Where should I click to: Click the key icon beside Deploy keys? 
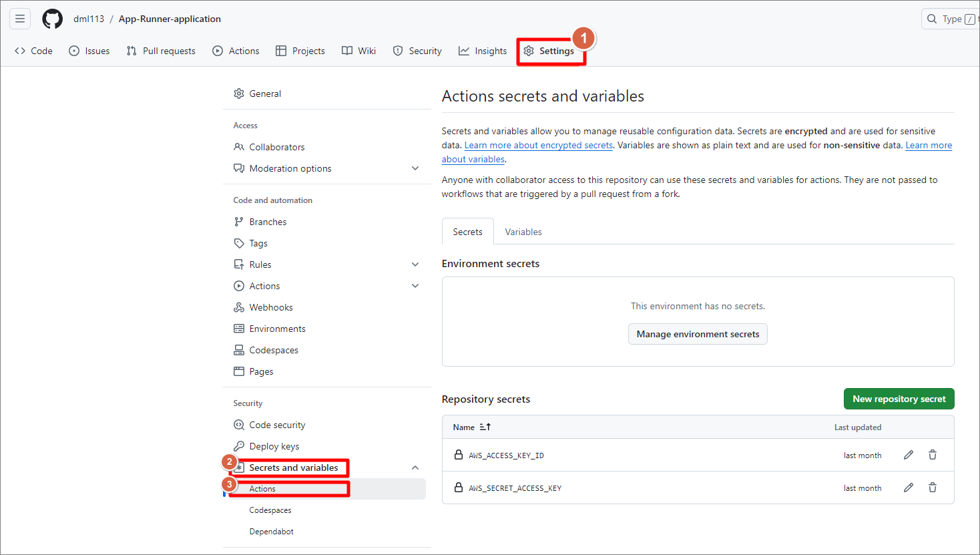point(239,446)
